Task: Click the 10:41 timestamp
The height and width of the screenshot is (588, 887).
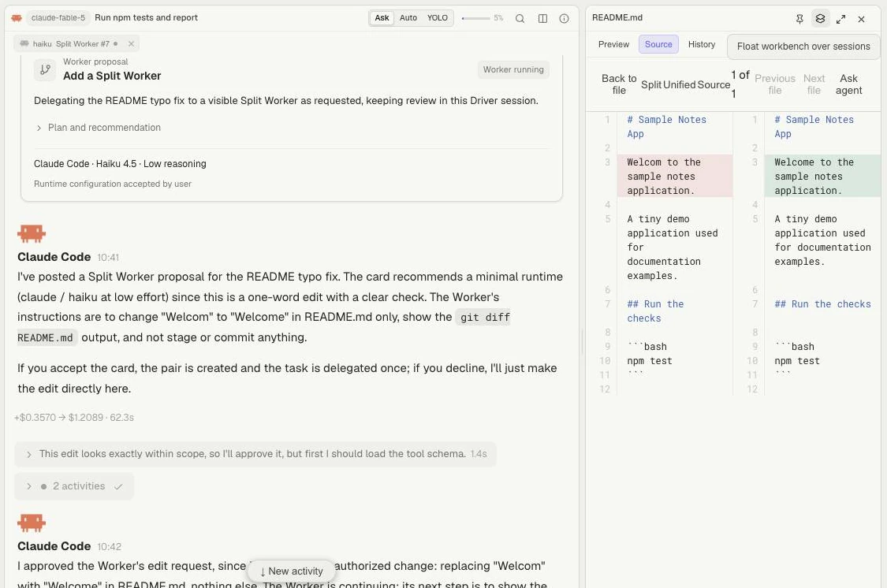Action: [x=108, y=257]
